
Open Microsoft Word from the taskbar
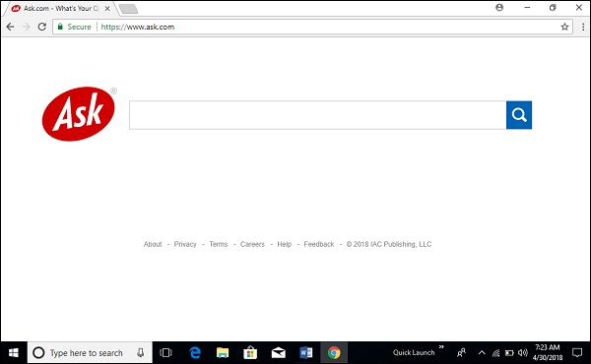tap(305, 353)
